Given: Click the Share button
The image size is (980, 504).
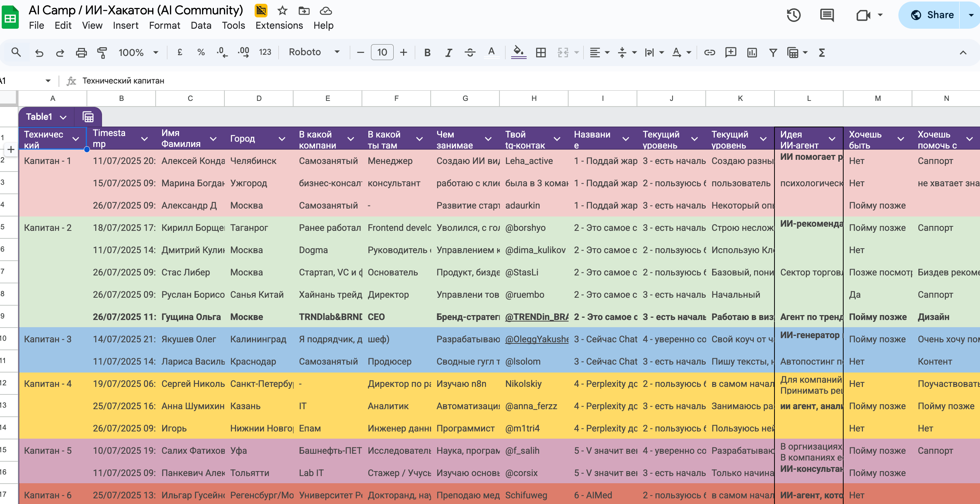Looking at the screenshot, I should 932,15.
